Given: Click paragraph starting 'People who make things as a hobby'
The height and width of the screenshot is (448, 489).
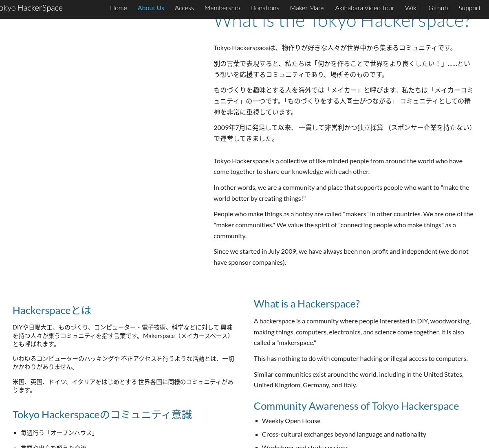Looking at the screenshot, I should [x=344, y=225].
